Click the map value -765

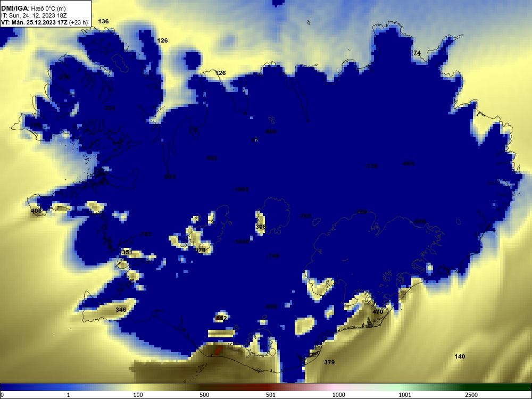point(305,216)
